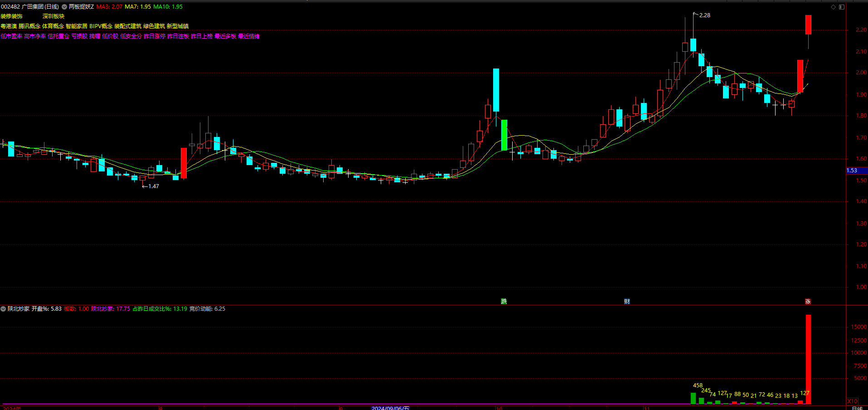Image resolution: width=868 pixels, height=410 pixels.
Task: Click the 低安全分 label
Action: point(131,36)
